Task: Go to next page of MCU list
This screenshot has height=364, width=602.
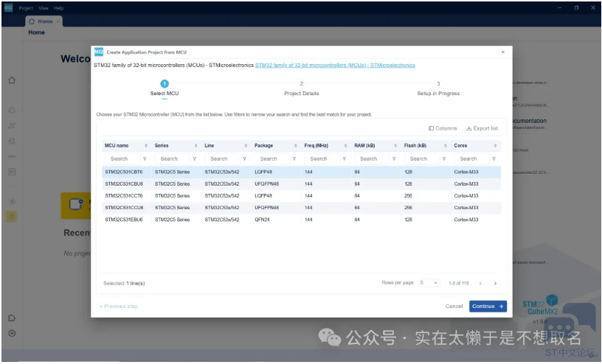Action: point(495,284)
